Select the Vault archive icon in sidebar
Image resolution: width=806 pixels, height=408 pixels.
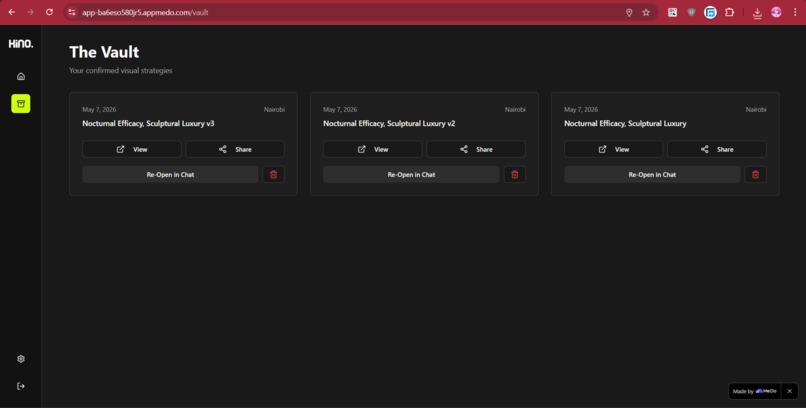click(x=21, y=104)
